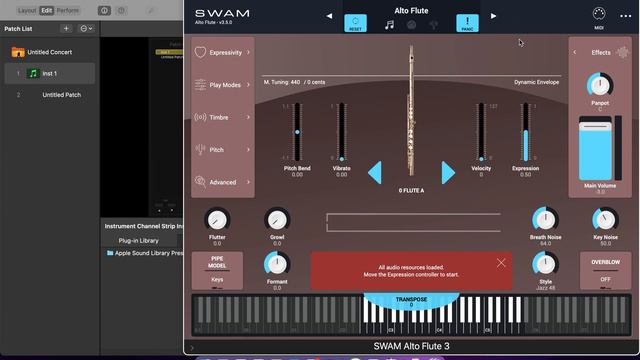Viewport: 640px width, 360px height.
Task: Click the Flutter knob
Action: pos(217,220)
